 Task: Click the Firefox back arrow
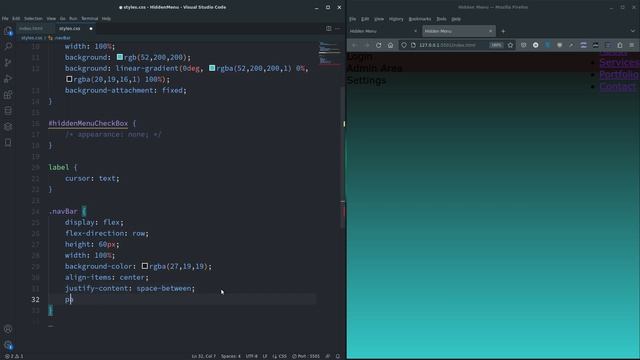354,45
